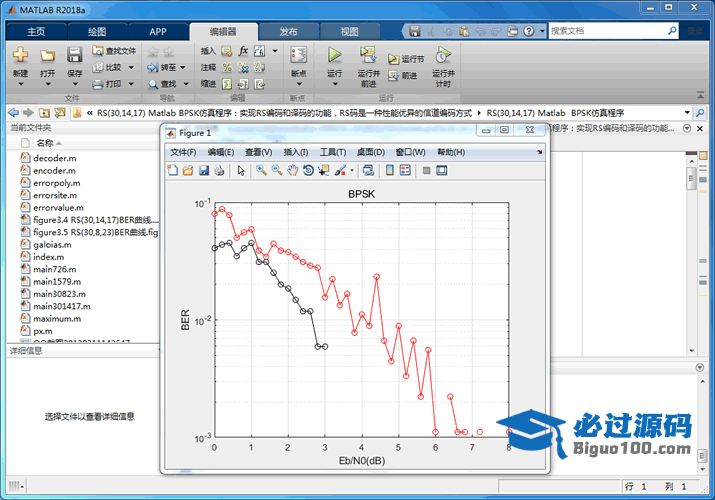Click the back arrow in address bar
This screenshot has width=715, height=500.
pos(14,113)
